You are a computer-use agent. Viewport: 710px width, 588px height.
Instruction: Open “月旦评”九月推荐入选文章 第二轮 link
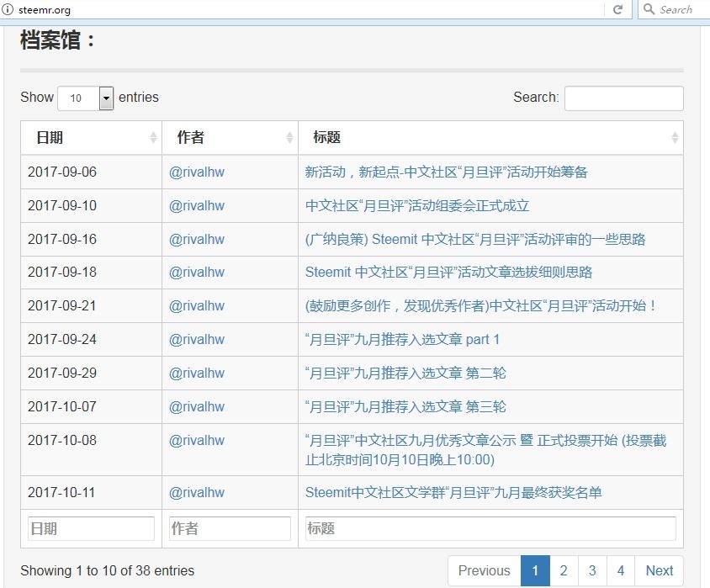(x=405, y=373)
